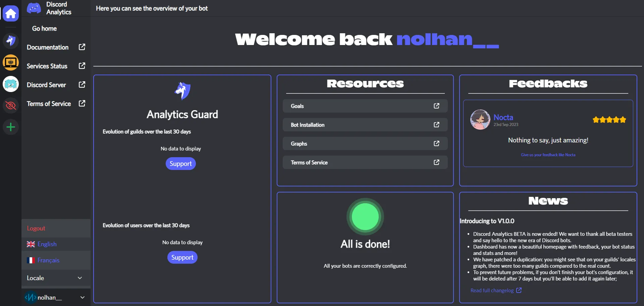Open Read full changelog link
Screen dimensions: 644x306
[492, 291]
